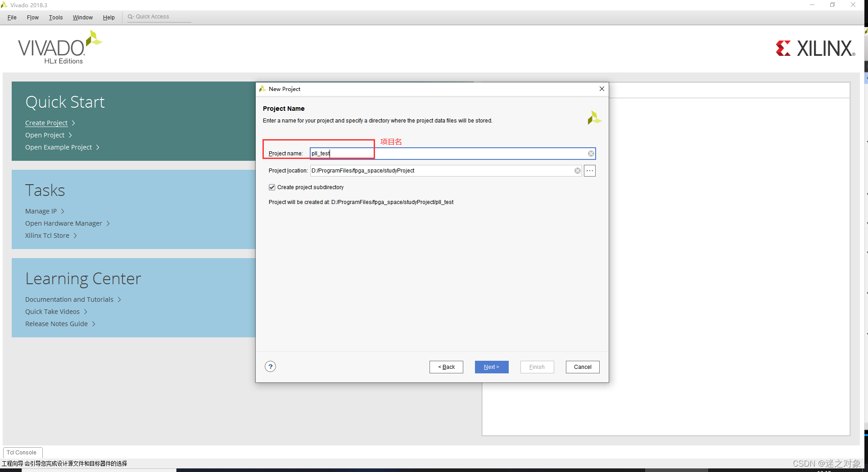
Task: Expand Open Hardware Manager chevron
Action: [108, 223]
